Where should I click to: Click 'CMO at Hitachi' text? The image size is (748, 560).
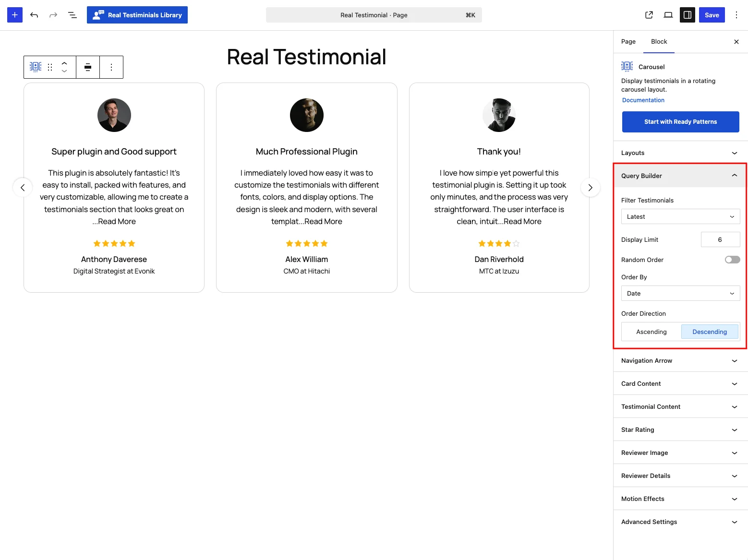[x=307, y=271]
